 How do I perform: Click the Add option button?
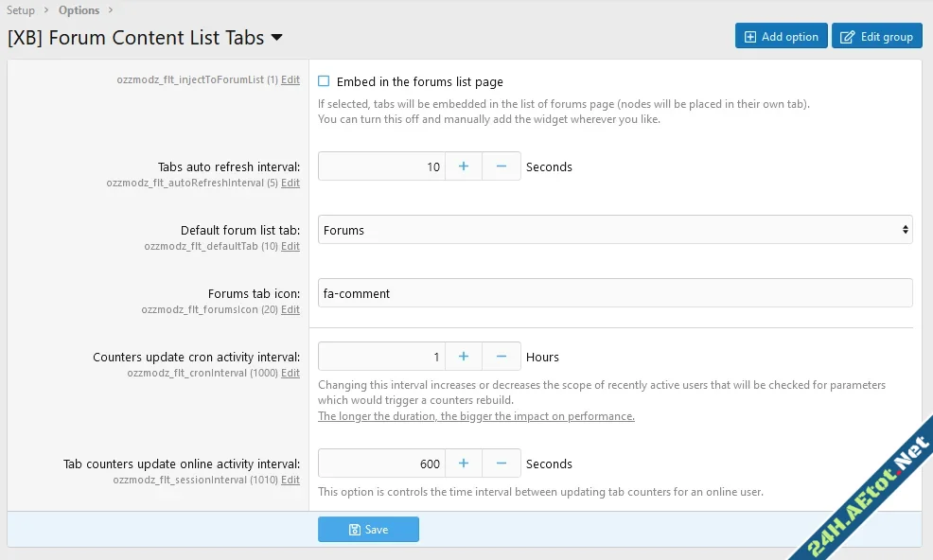[781, 36]
